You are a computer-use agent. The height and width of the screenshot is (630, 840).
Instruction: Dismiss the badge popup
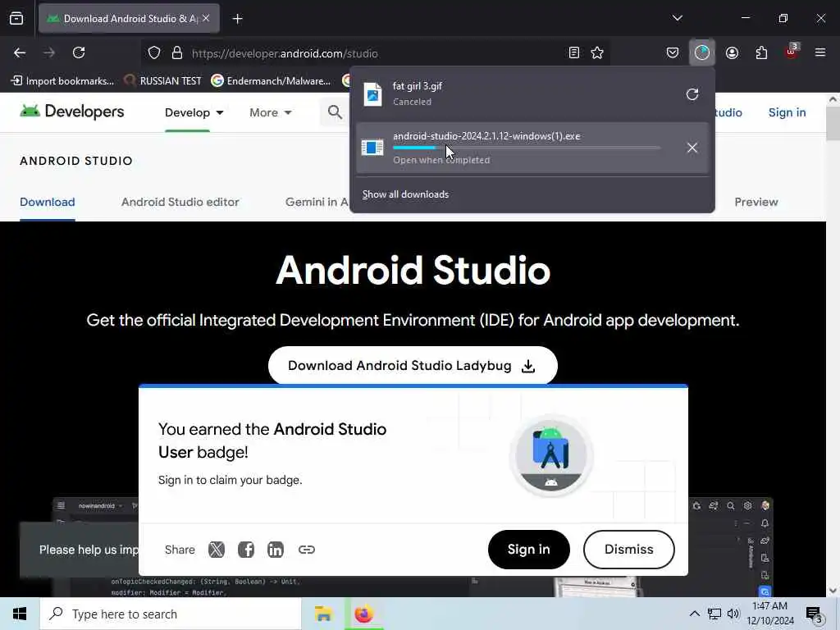coord(629,550)
